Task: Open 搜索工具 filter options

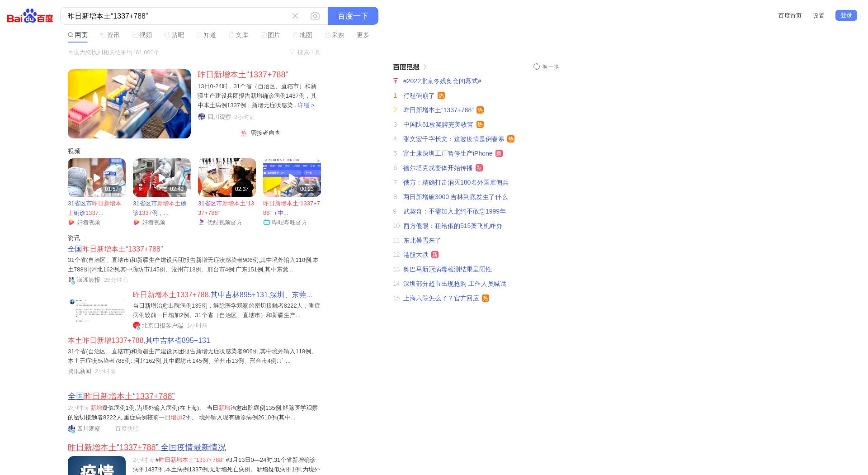Action: 305,52
